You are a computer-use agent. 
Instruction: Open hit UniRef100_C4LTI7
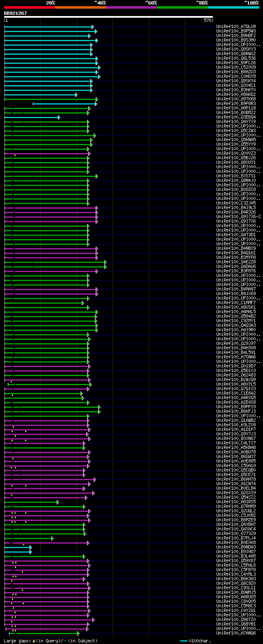coord(236,443)
